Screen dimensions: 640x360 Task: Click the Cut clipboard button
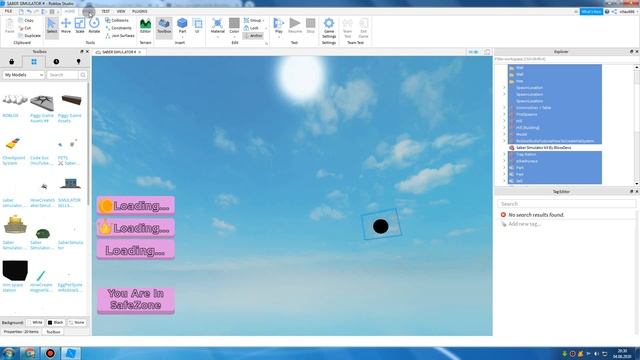coord(25,28)
